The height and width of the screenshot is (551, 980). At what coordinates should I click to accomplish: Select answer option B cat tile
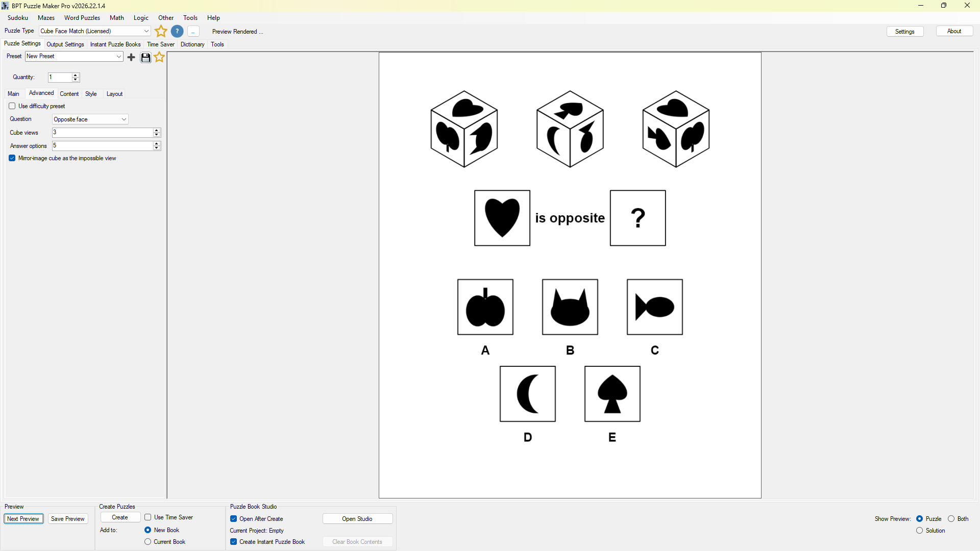tap(570, 307)
